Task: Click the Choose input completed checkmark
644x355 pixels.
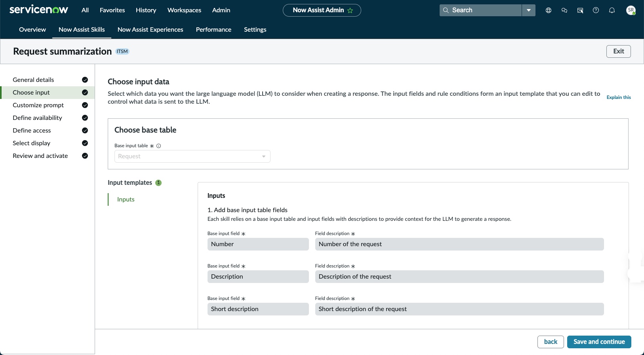Action: (85, 93)
